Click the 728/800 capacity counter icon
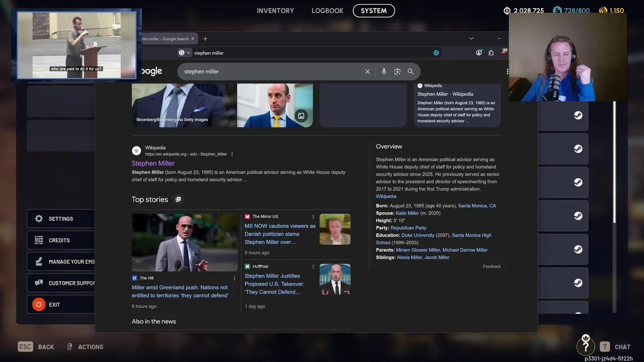This screenshot has width=644, height=362. pos(557,11)
